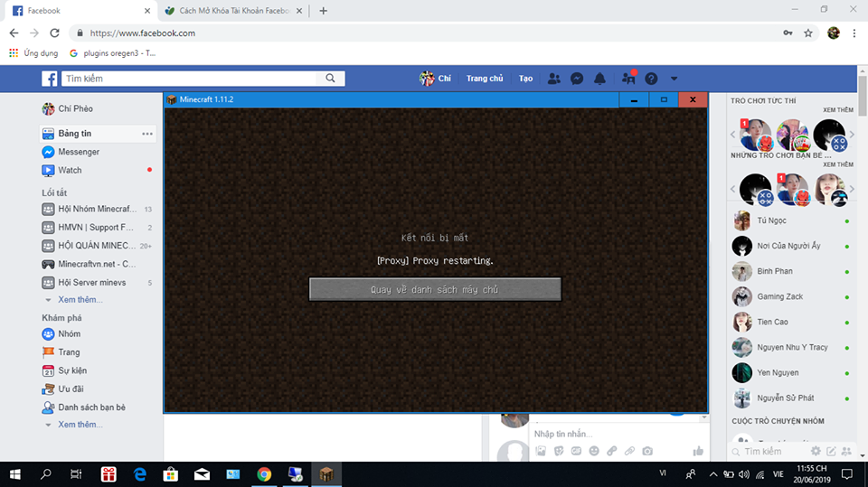This screenshot has width=868, height=487.
Task: Open Microsoft Edge from taskbar
Action: 139,474
